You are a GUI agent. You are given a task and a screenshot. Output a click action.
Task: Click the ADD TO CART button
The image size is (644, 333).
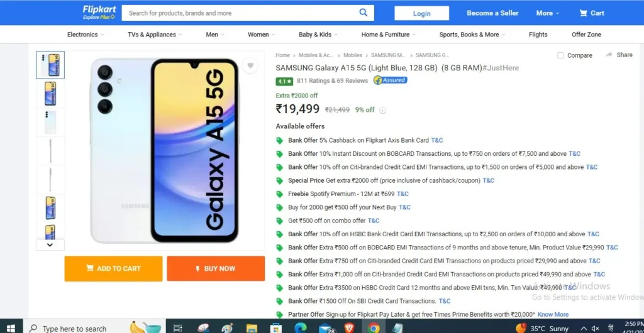click(113, 269)
